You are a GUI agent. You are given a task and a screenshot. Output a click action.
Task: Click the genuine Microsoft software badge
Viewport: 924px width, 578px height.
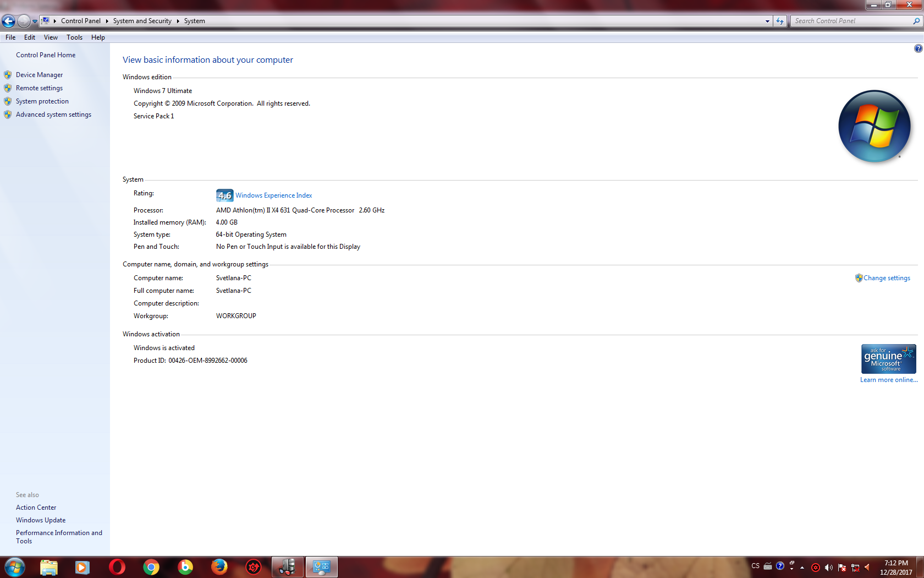888,359
